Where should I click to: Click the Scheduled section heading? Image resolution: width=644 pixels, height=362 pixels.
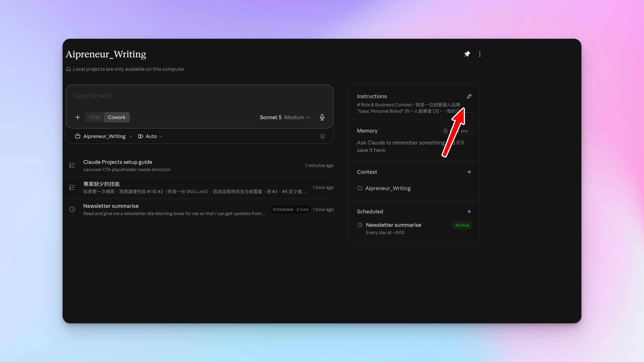pyautogui.click(x=370, y=212)
